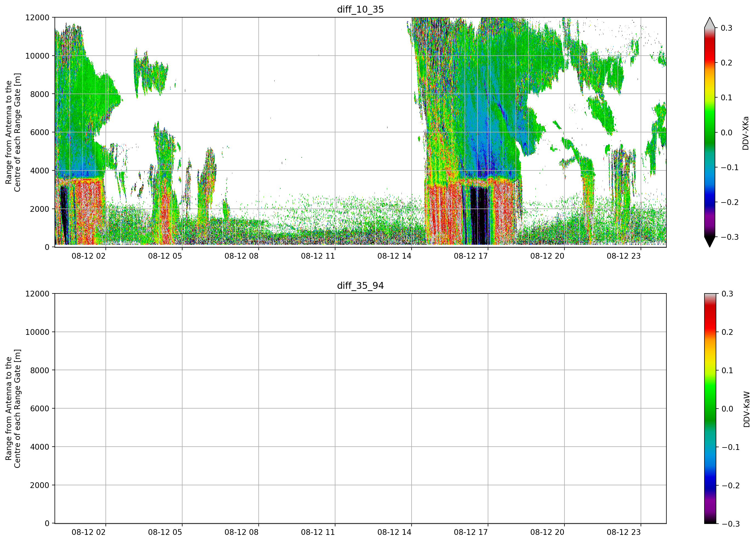Image resolution: width=756 pixels, height=542 pixels.
Task: Click 8000 on the diff_35_94 y-axis
Action: [40, 370]
